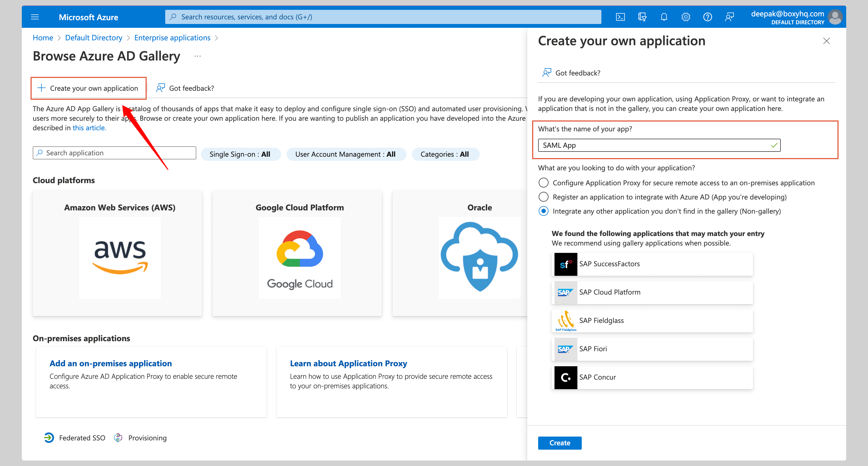The width and height of the screenshot is (868, 466).
Task: Open the Categories filter
Action: point(445,154)
